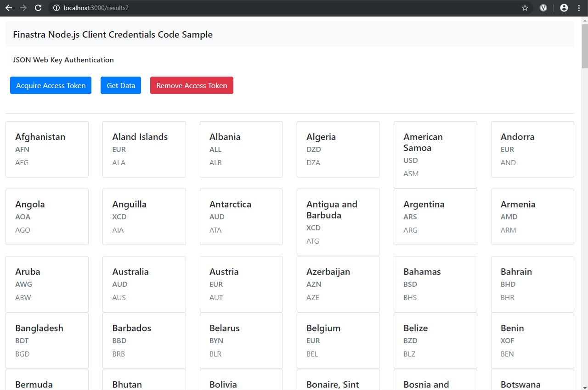Click the Acquire Access Token button
The image size is (588, 390).
point(51,85)
